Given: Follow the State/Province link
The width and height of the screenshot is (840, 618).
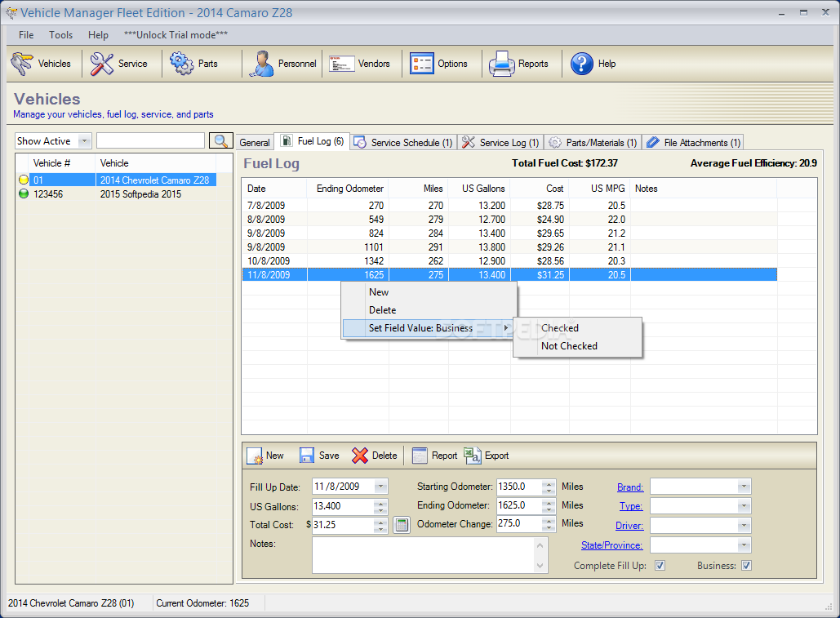Looking at the screenshot, I should click(611, 545).
